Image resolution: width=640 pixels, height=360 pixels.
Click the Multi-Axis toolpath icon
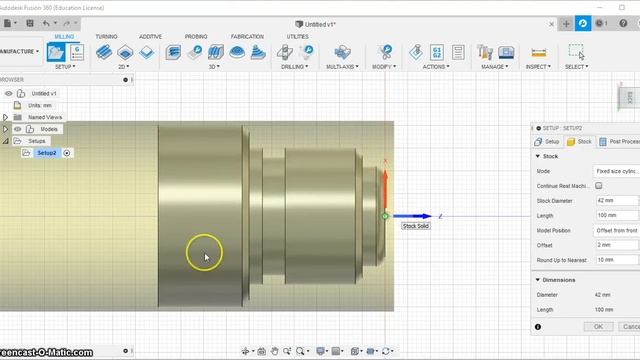tap(342, 52)
